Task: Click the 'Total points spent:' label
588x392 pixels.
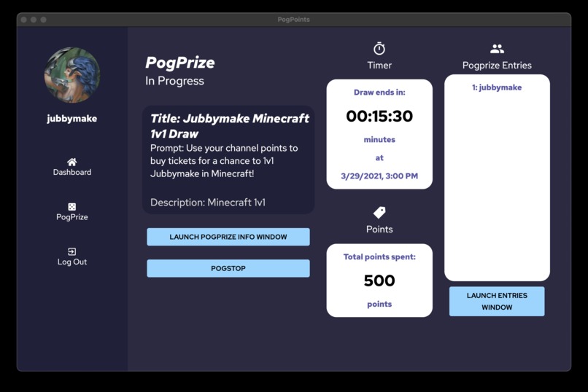Action: click(x=379, y=257)
